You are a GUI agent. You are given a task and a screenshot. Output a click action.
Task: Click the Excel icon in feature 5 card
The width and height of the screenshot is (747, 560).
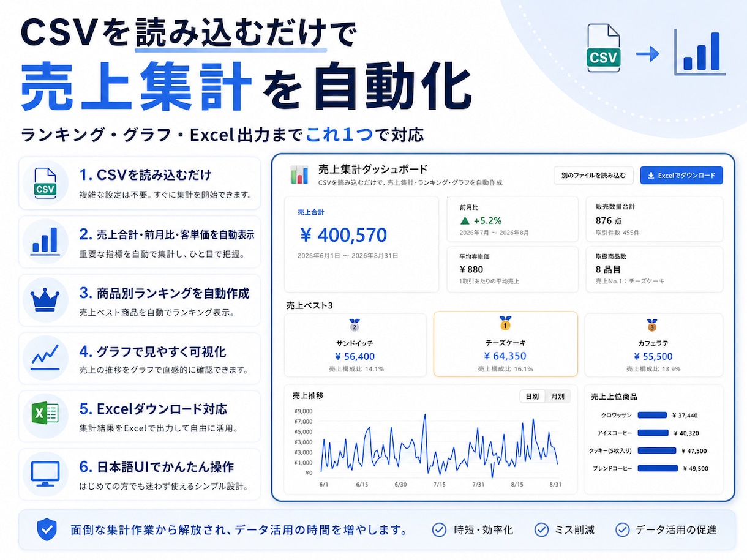click(45, 414)
